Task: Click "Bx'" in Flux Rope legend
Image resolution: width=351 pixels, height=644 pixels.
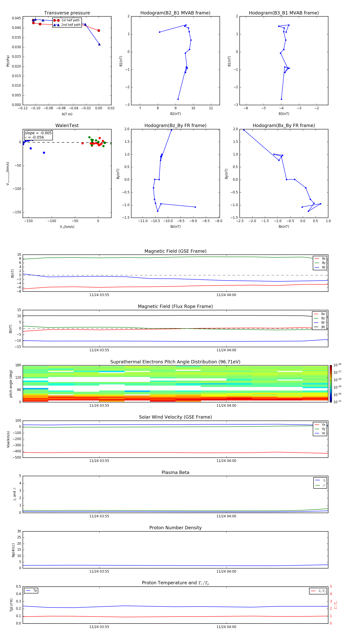Action: (x=320, y=314)
